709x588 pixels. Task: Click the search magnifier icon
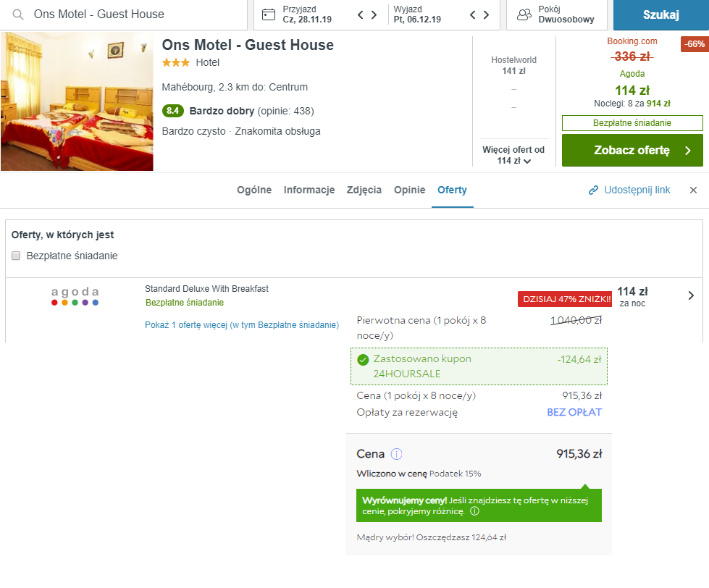pos(18,14)
